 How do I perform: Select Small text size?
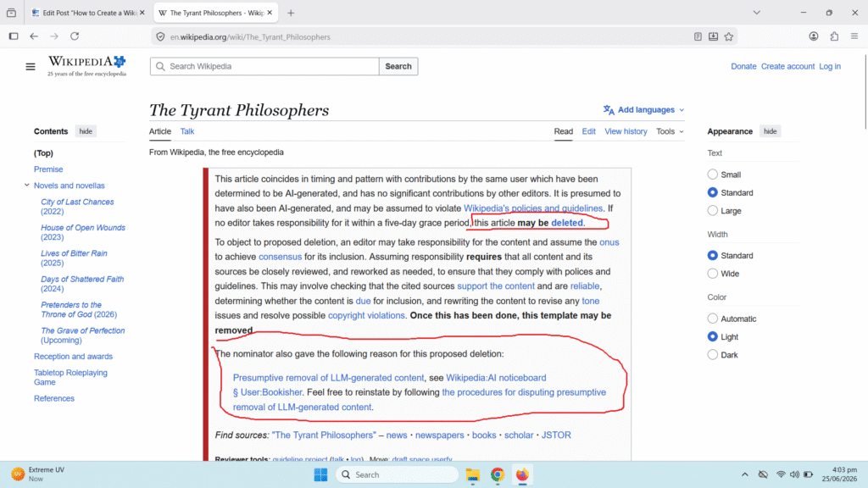click(x=712, y=175)
